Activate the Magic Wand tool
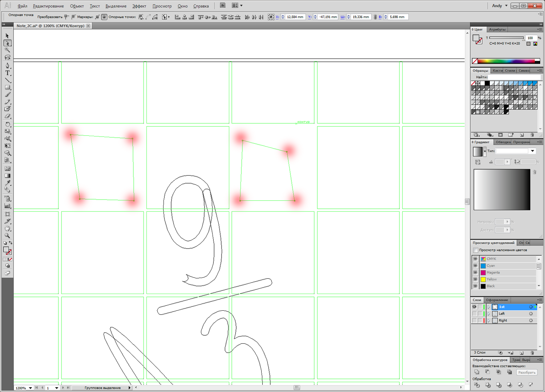Image resolution: width=545 pixels, height=392 pixels. pos(7,50)
